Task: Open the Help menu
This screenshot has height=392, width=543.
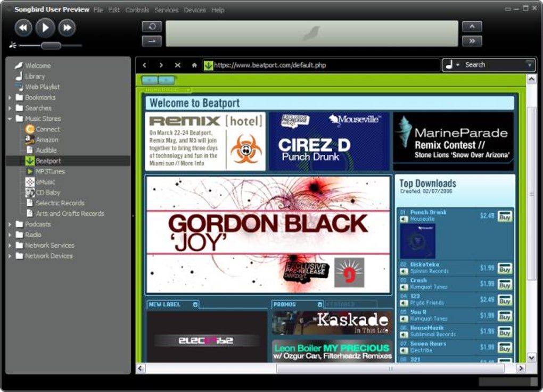Action: (218, 10)
